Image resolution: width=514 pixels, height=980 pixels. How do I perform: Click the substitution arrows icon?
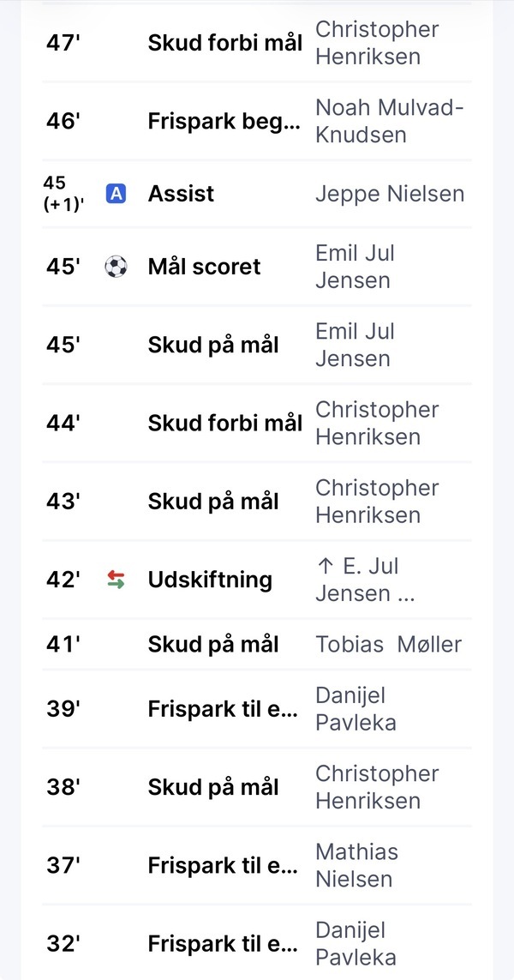point(116,580)
